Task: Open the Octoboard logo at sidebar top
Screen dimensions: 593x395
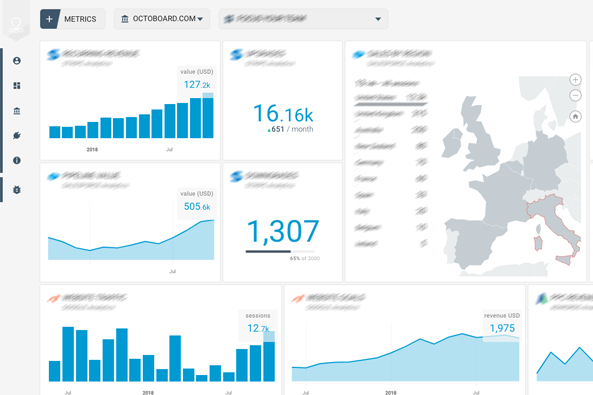Action: [x=16, y=25]
